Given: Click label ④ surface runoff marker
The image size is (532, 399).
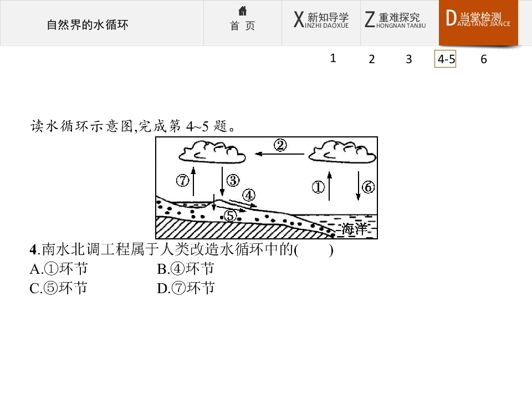Looking at the screenshot, I should pyautogui.click(x=249, y=195).
